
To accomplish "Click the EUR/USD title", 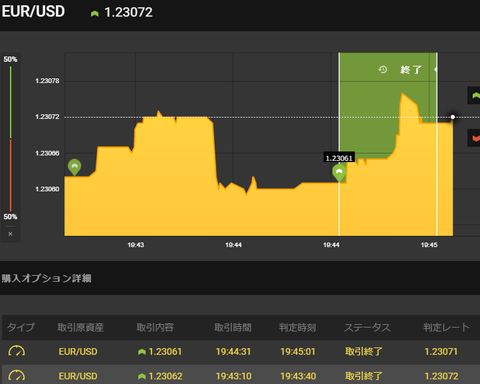I will pyautogui.click(x=33, y=12).
